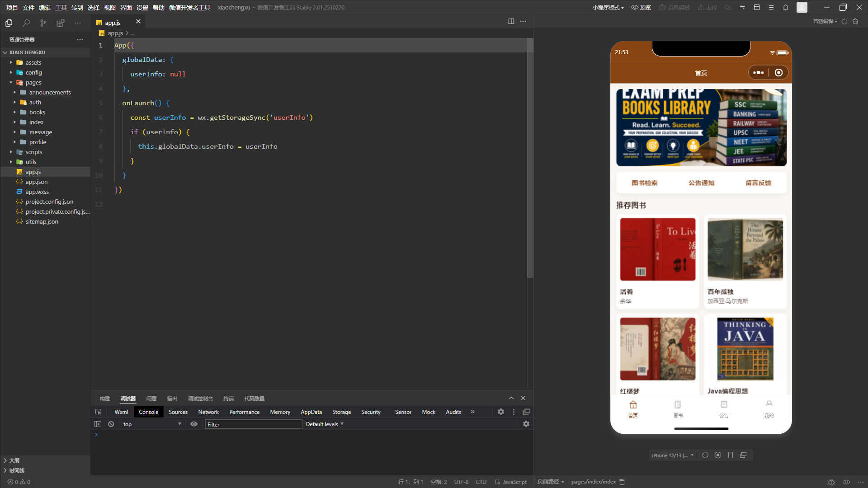Click the notification bell icon in title bar

pos(786,7)
